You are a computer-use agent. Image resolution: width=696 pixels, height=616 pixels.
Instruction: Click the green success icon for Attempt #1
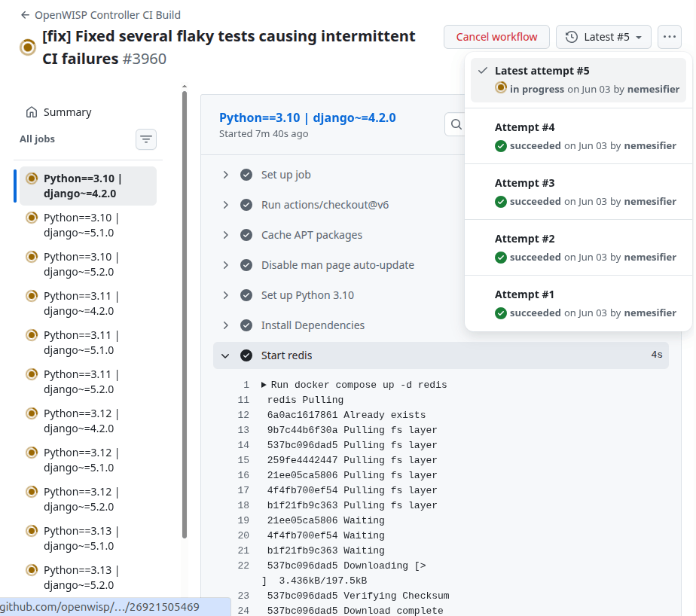pyautogui.click(x=501, y=313)
